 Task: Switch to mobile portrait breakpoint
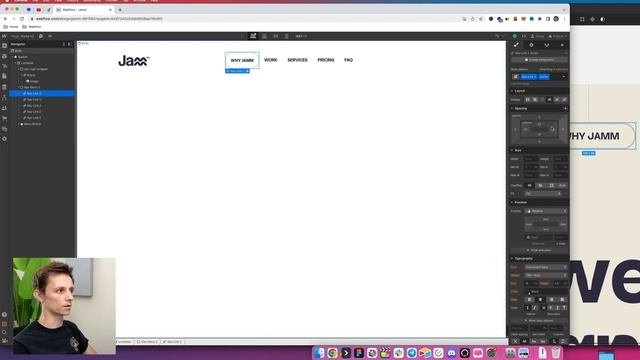pos(287,36)
